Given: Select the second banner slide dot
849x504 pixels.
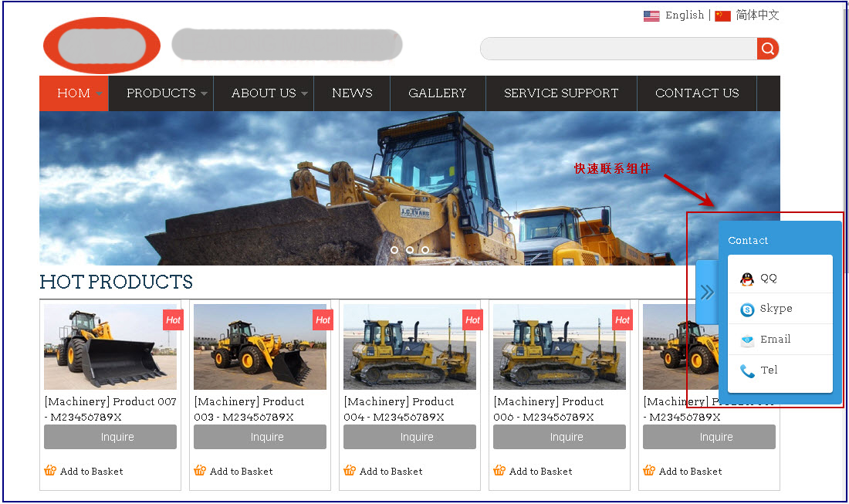Looking at the screenshot, I should click(410, 250).
